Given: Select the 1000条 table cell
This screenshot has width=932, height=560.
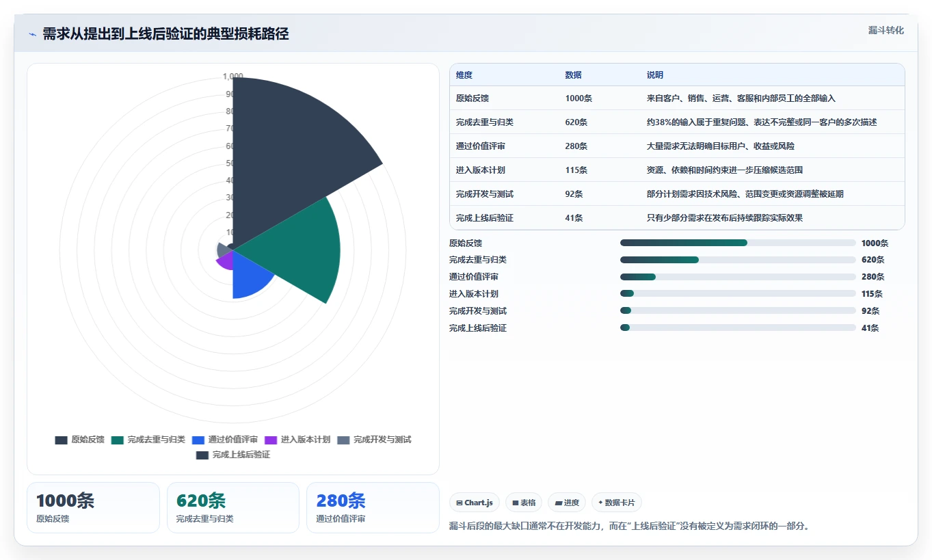Looking at the screenshot, I should click(x=578, y=98).
